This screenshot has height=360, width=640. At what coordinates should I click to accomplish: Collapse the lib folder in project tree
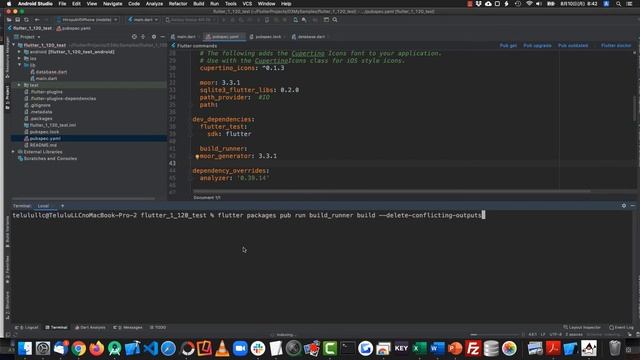[x=19, y=65]
